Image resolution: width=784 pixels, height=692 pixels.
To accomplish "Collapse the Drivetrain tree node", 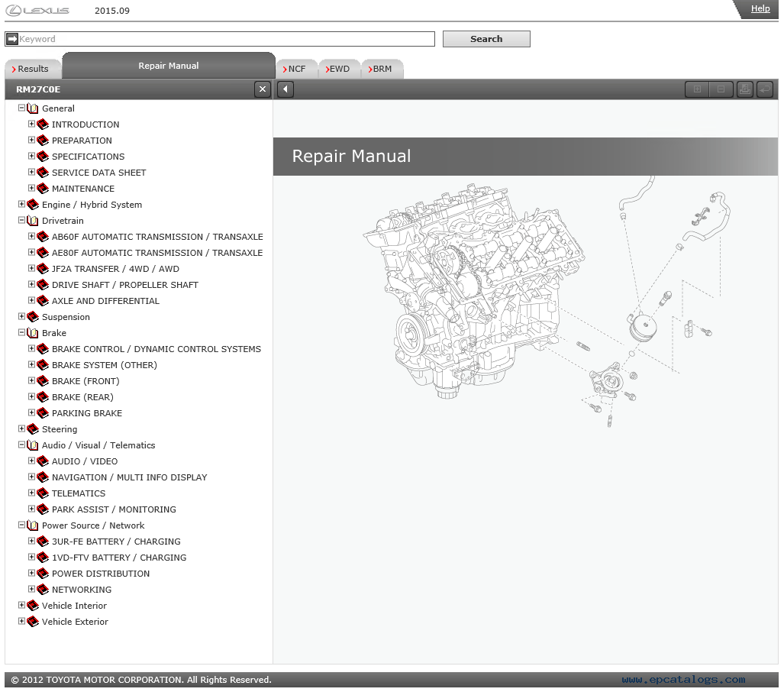I will click(21, 220).
